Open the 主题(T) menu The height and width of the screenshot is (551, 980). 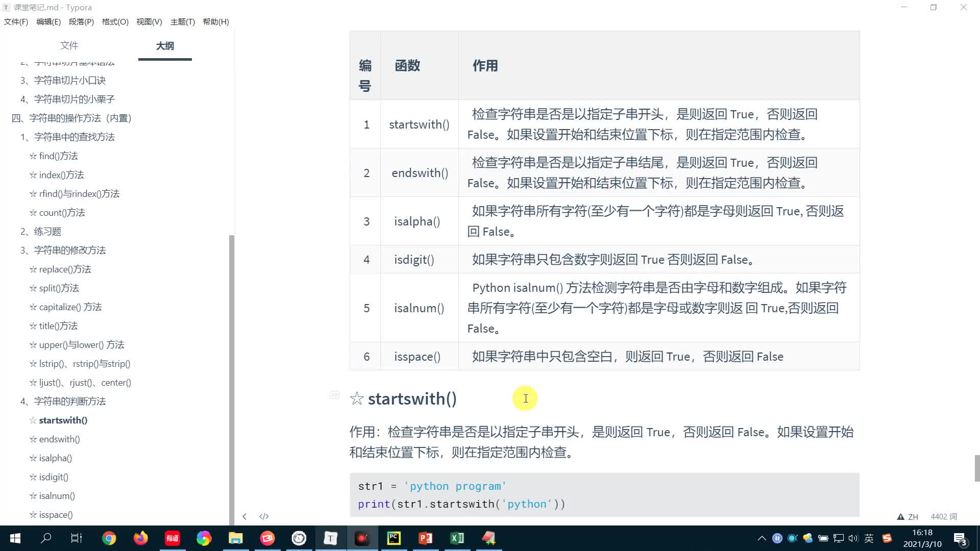coord(183,22)
